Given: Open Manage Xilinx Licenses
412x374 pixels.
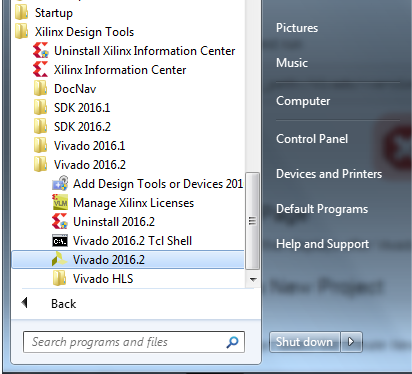Looking at the screenshot, I should (133, 203).
